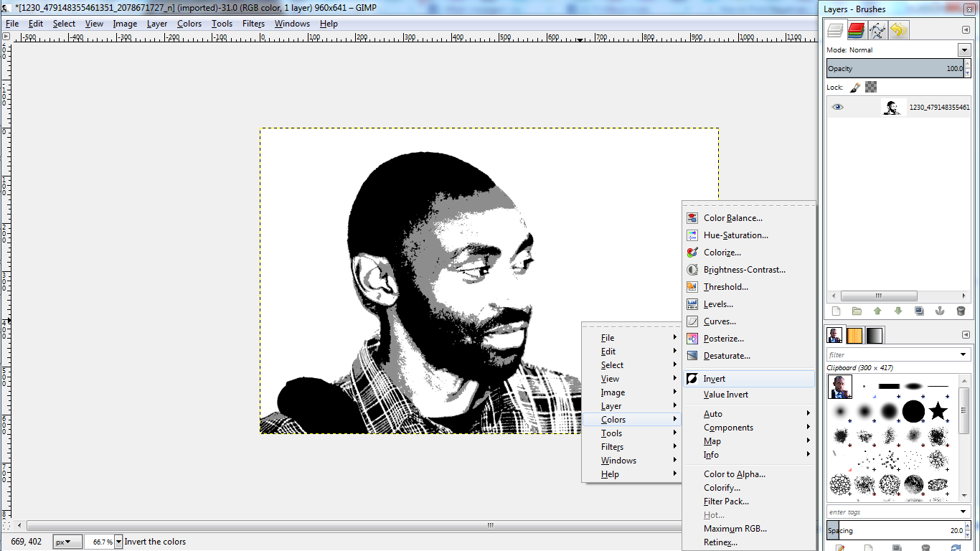Screen dimensions: 980x551
Task: Open the Undo History dock tab
Action: pyautogui.click(x=898, y=30)
